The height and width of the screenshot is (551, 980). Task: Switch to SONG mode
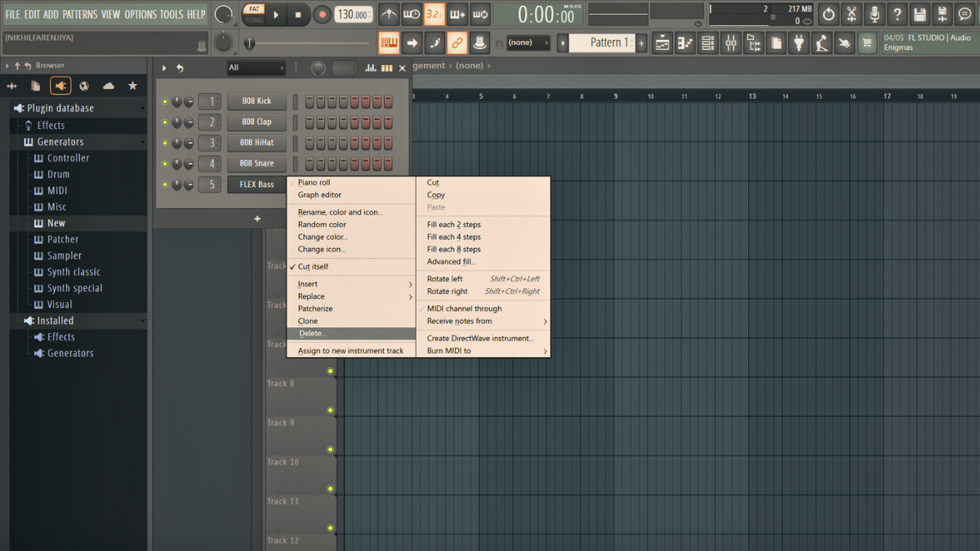pos(254,20)
